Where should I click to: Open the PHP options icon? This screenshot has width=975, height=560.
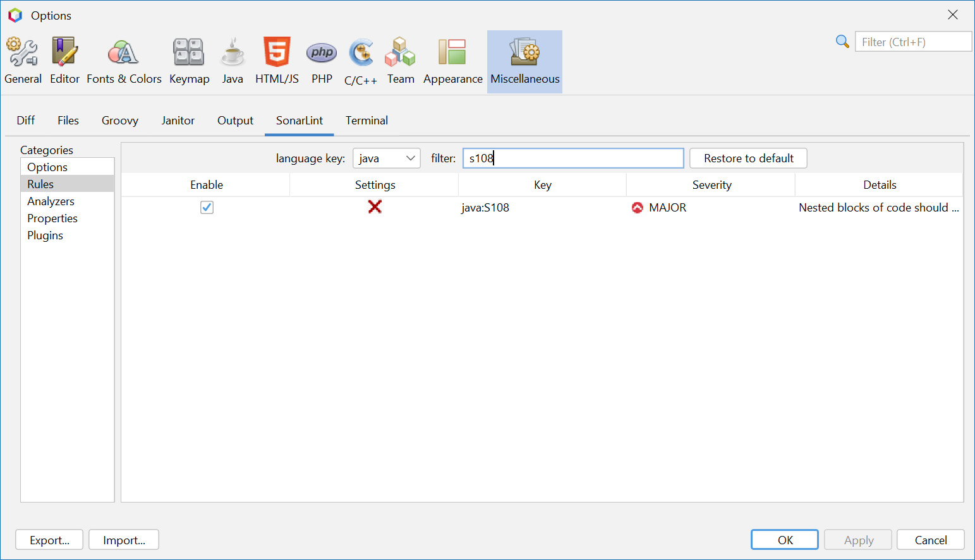(x=322, y=60)
